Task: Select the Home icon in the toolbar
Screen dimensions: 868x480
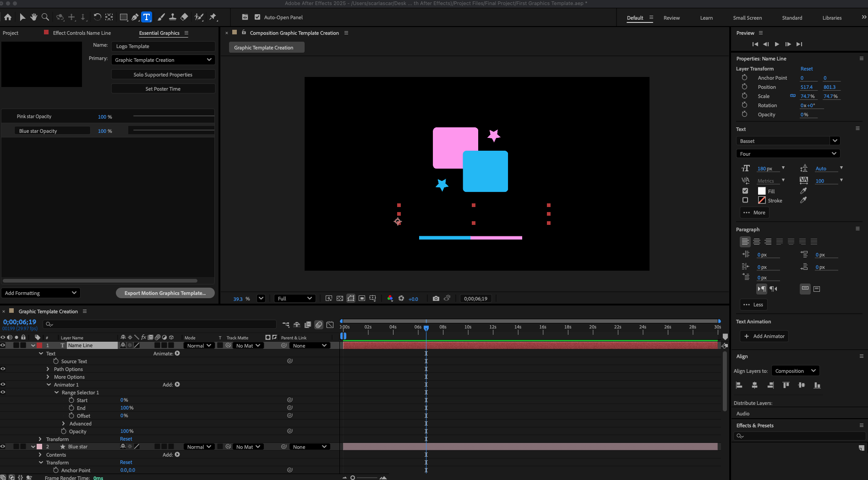Action: click(8, 17)
